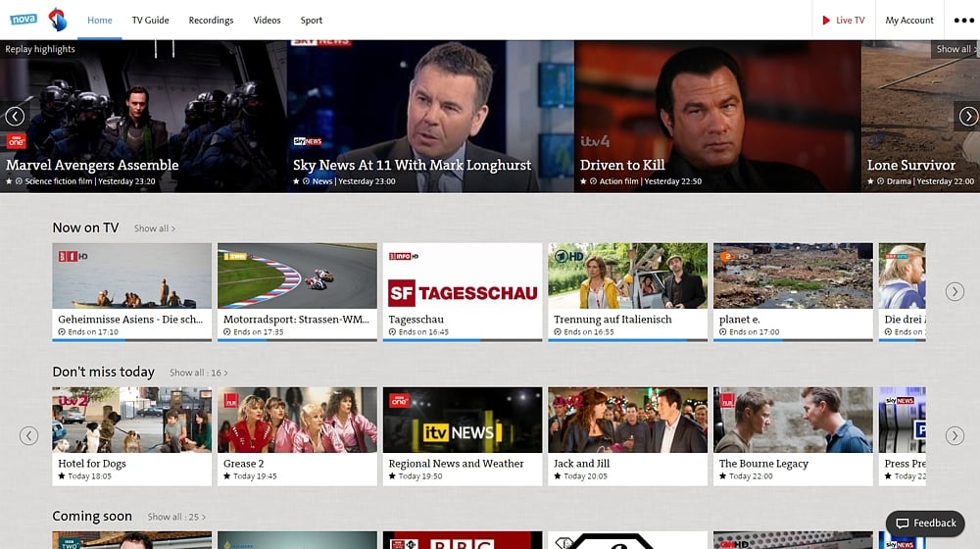Show all replay highlights
Viewport: 980px width, 549px height.
click(x=955, y=49)
